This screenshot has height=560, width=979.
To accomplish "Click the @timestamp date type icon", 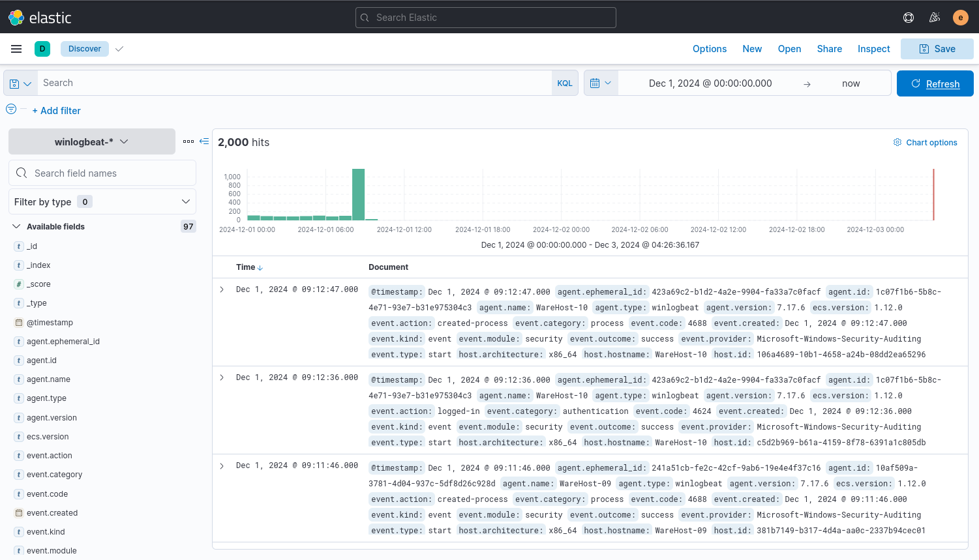I will pos(19,323).
